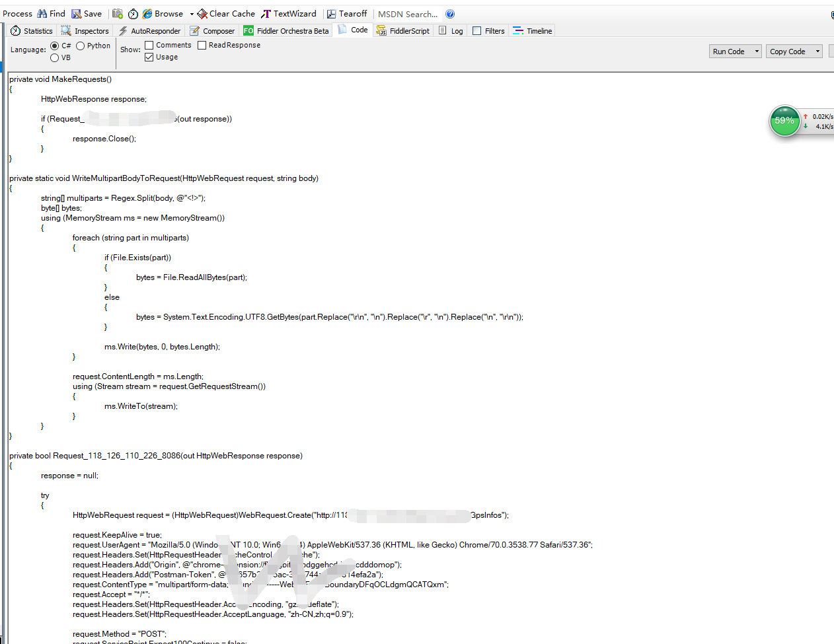Enable the ReadResponse checkbox
Screen dimensions: 834x644
[202, 46]
